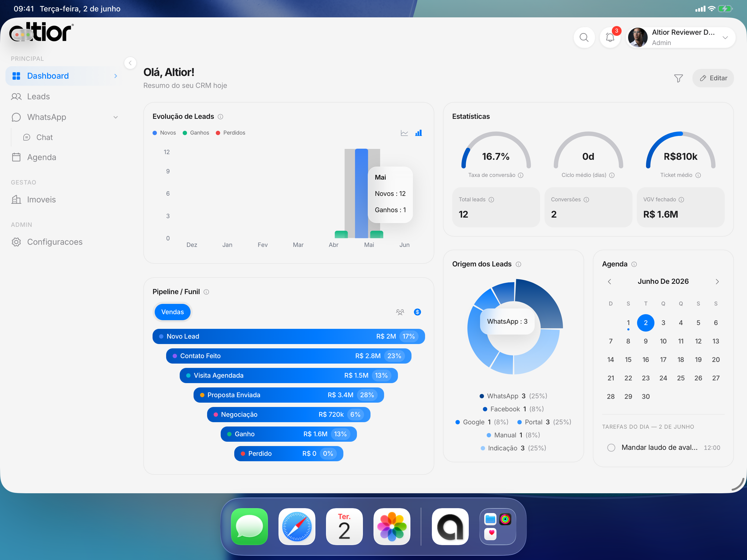Toggle Portal source in donut legend
The image size is (747, 560).
pos(544,422)
